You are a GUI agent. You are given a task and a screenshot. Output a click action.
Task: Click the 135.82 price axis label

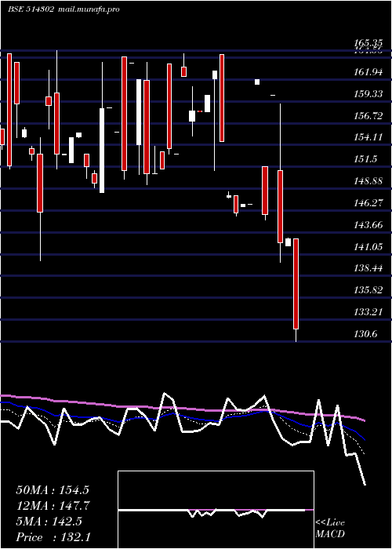(368, 290)
